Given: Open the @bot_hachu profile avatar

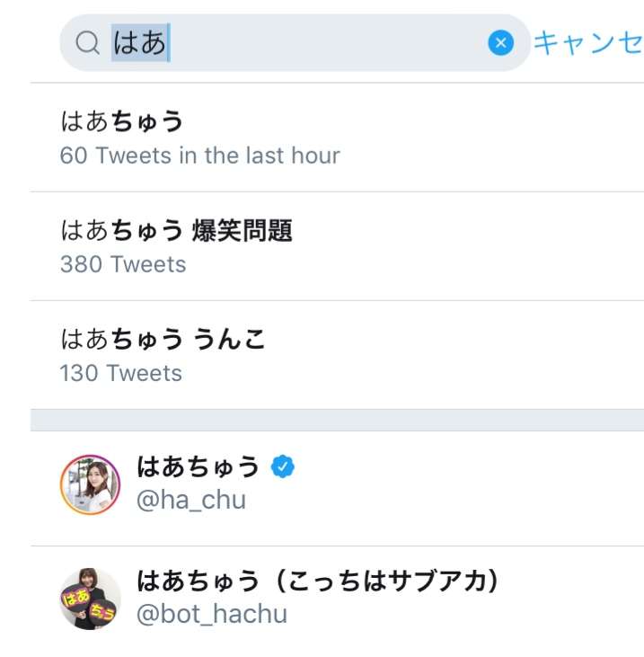Looking at the screenshot, I should tap(90, 599).
